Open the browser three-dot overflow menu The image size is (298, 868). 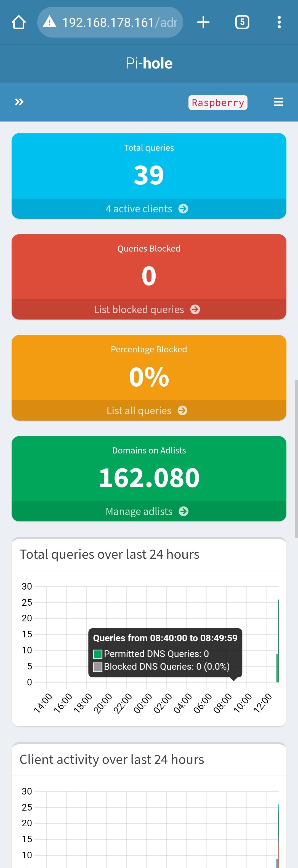click(279, 23)
